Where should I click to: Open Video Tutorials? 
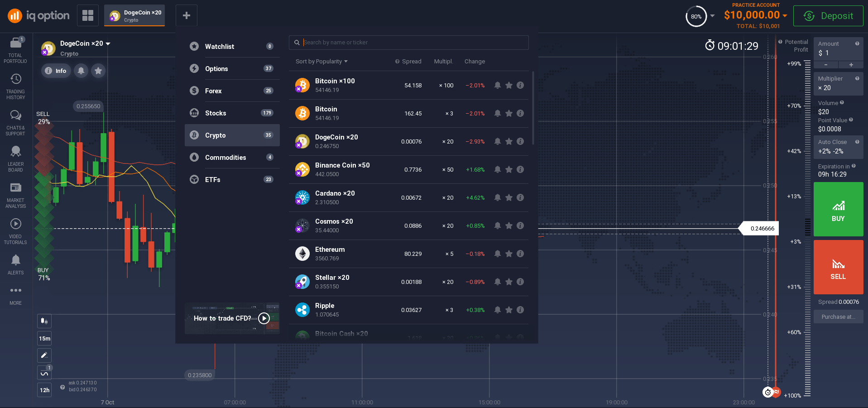(x=15, y=232)
